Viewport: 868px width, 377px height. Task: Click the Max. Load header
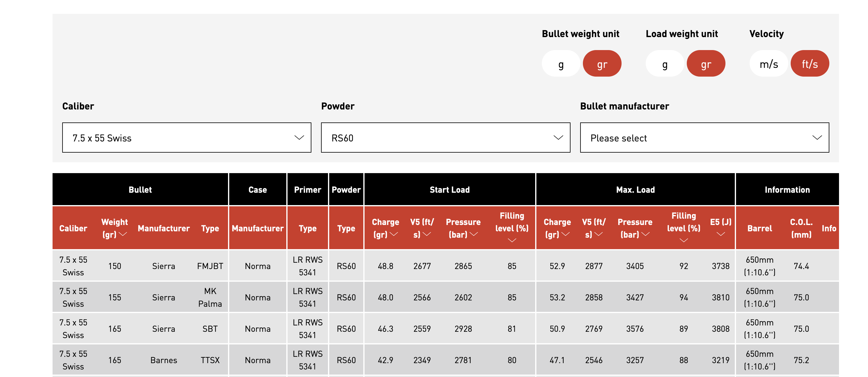click(x=635, y=190)
